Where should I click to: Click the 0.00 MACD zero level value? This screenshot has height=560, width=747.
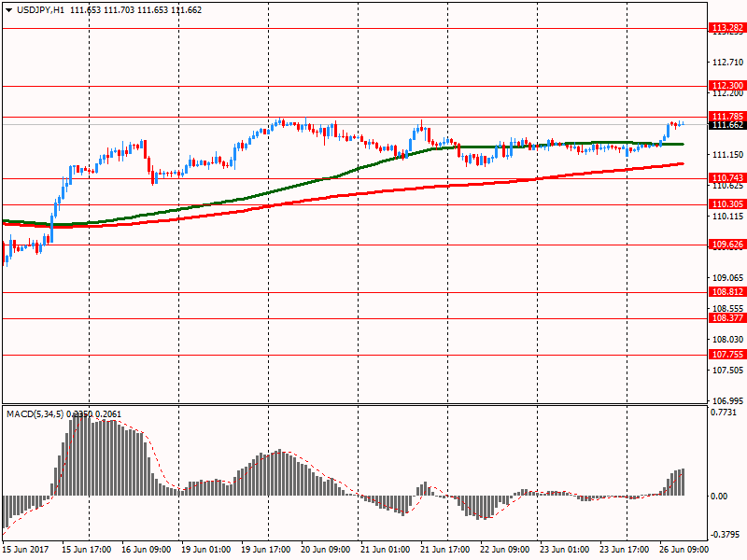pyautogui.click(x=719, y=497)
